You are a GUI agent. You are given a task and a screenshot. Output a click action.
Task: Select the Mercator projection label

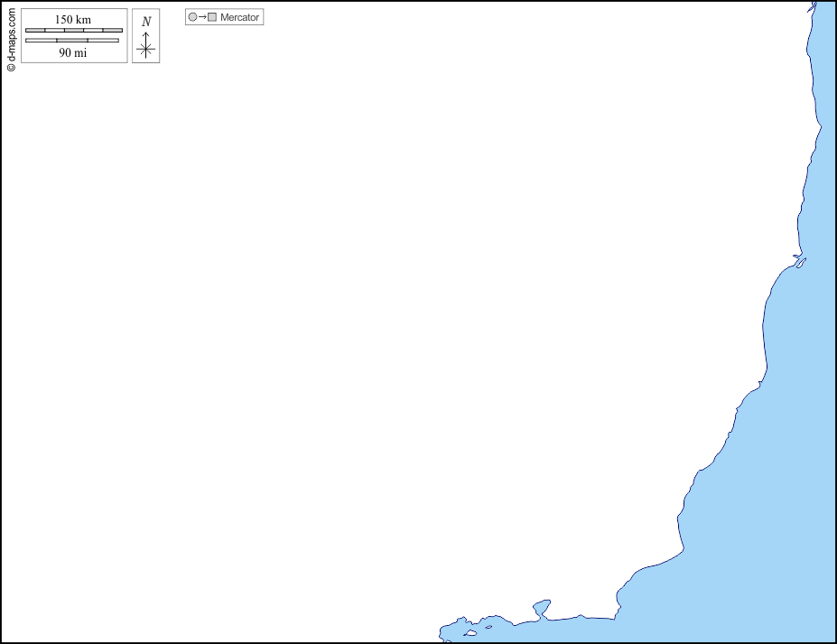pyautogui.click(x=239, y=17)
